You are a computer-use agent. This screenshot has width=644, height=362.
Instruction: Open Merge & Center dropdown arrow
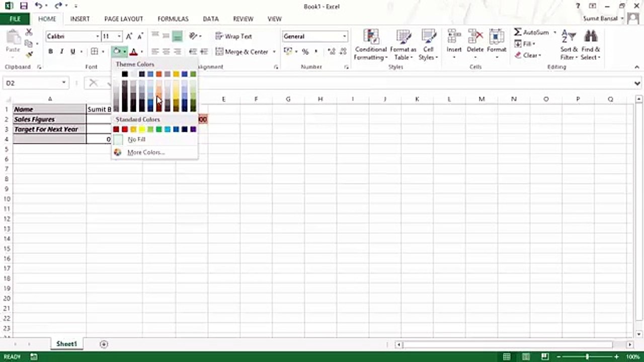pos(274,51)
